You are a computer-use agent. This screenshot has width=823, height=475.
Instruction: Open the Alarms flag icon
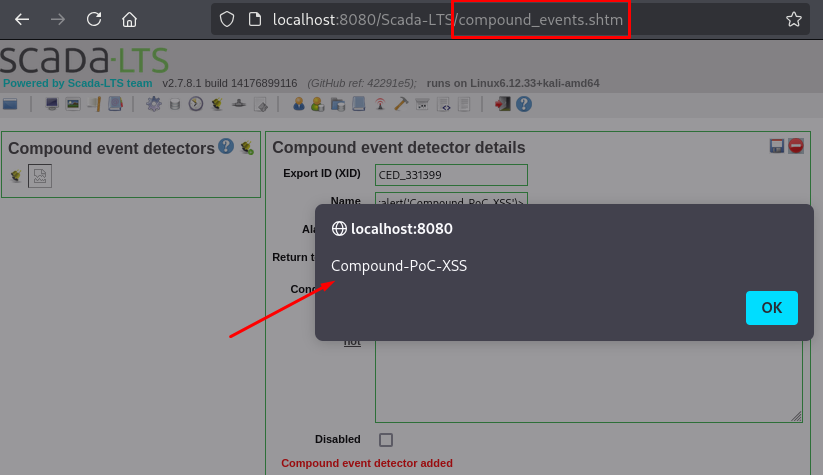coord(94,104)
